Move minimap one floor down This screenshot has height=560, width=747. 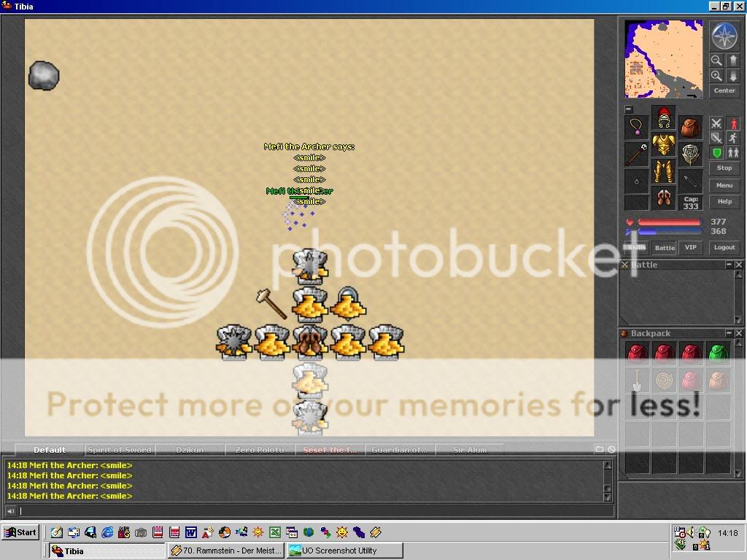(x=732, y=76)
